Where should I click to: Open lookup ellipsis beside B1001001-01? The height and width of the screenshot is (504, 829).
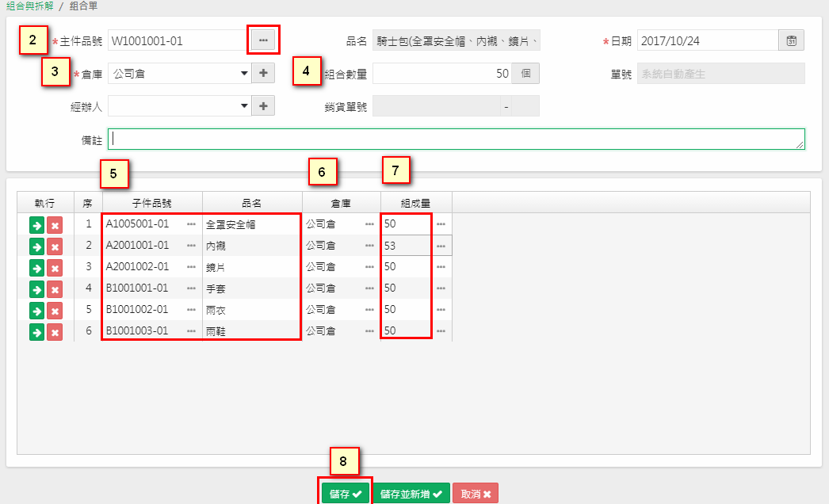pos(191,288)
